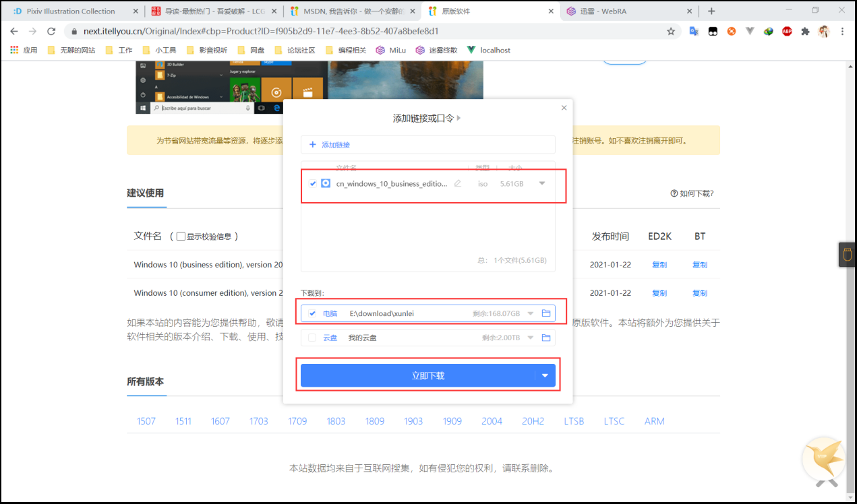Open the IDM extension icon in toolbar
Screen dimensions: 857x504
(x=768, y=31)
